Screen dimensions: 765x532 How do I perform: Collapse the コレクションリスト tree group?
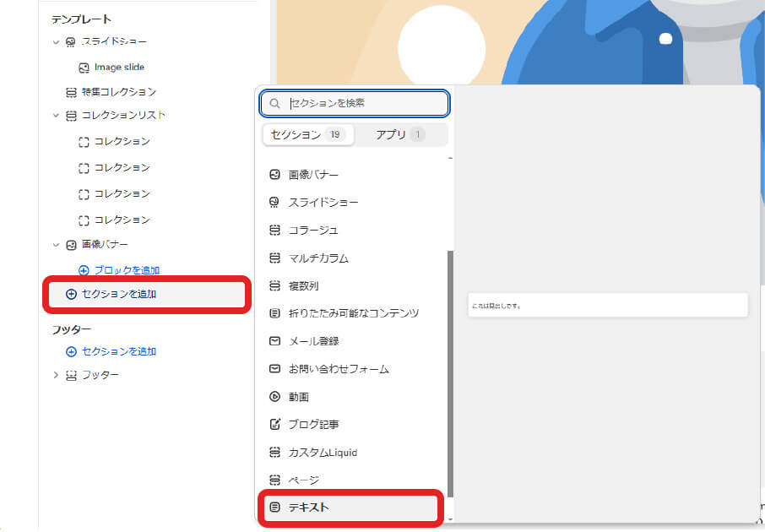tap(56, 116)
